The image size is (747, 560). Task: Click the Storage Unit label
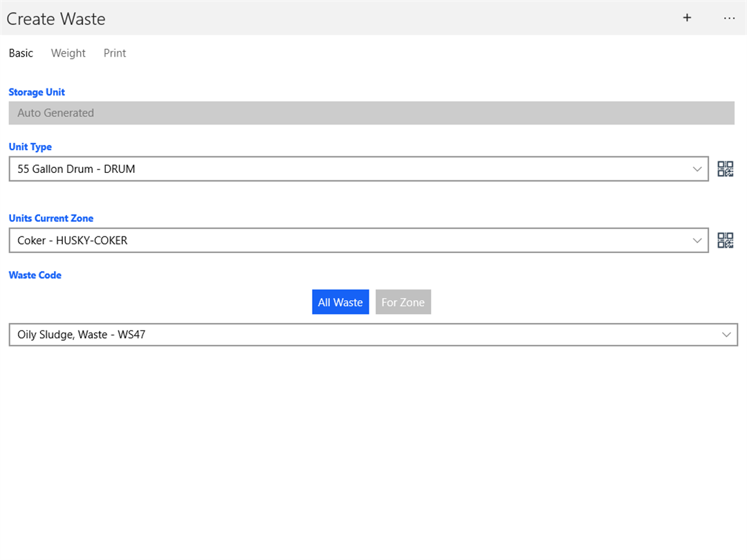[37, 92]
